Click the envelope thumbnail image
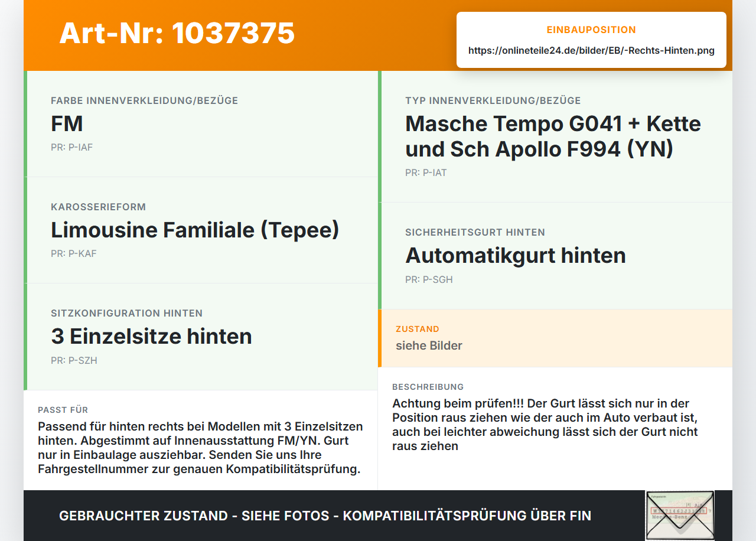 pyautogui.click(x=680, y=515)
